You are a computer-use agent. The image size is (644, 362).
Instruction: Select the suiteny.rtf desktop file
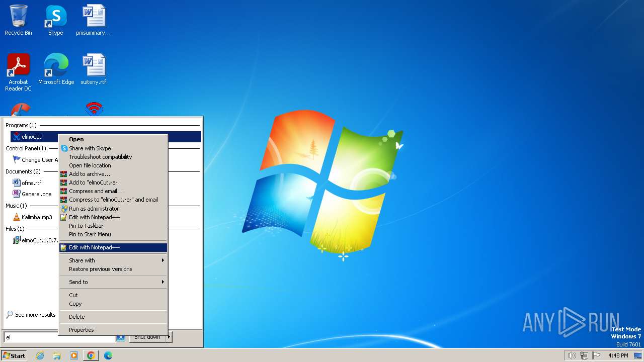(x=94, y=69)
